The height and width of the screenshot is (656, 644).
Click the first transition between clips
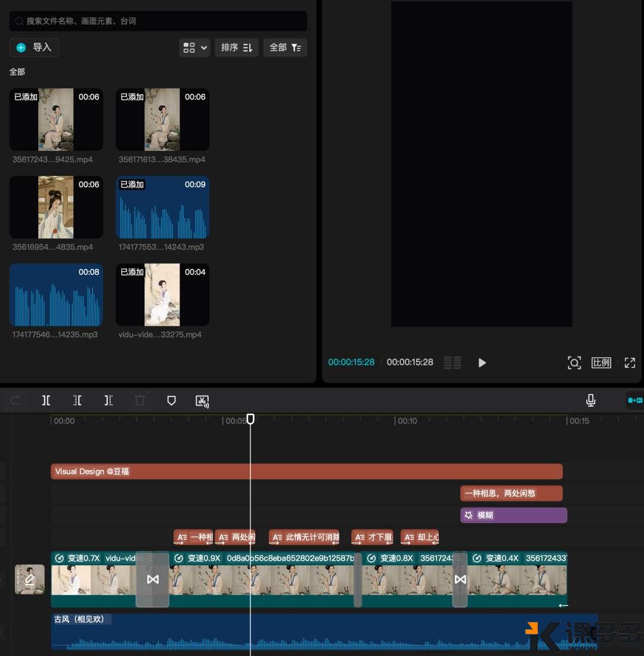(x=153, y=580)
